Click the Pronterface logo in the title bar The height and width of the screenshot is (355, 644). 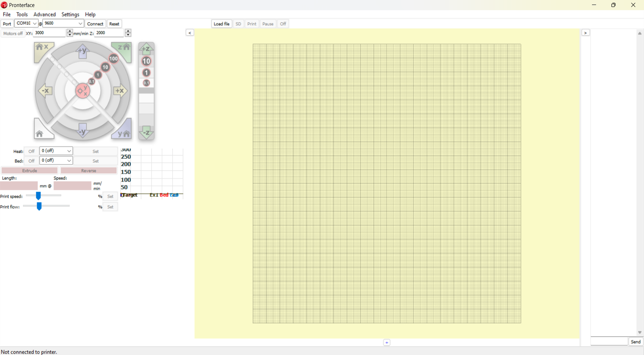[4, 5]
